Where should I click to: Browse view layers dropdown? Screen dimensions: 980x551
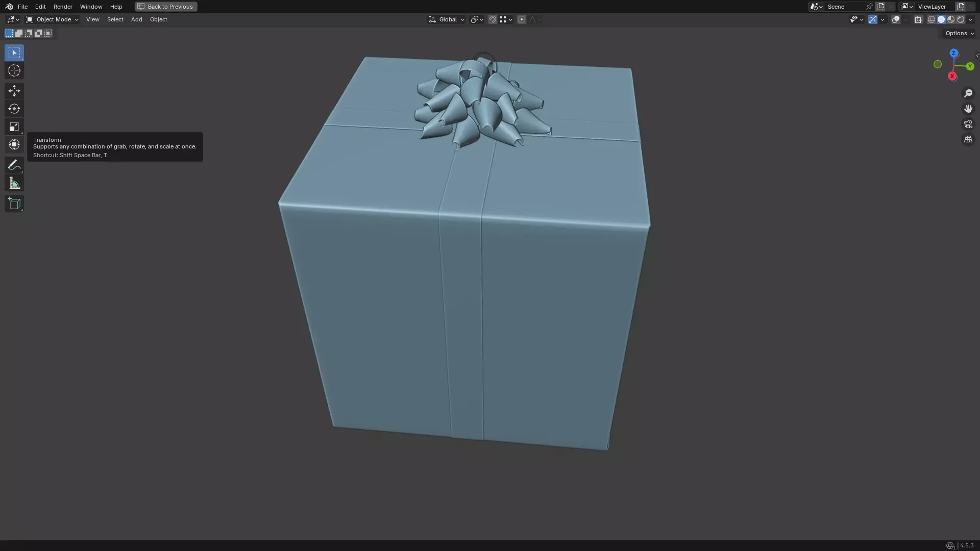(x=907, y=7)
